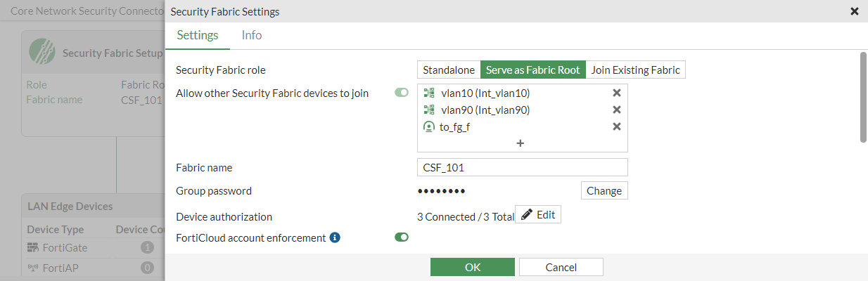Screen dimensions: 868x281
Task: Edit device authorization
Action: point(538,215)
